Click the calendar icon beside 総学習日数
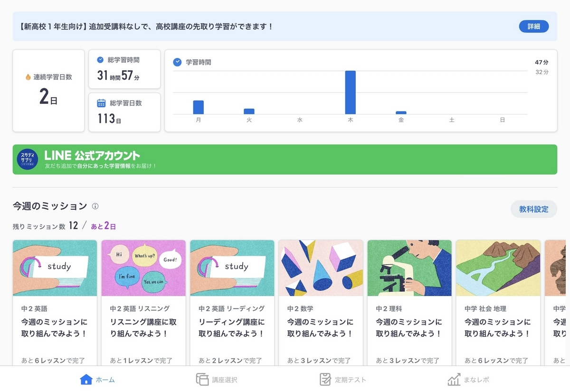This screenshot has width=570, height=392. point(101,103)
